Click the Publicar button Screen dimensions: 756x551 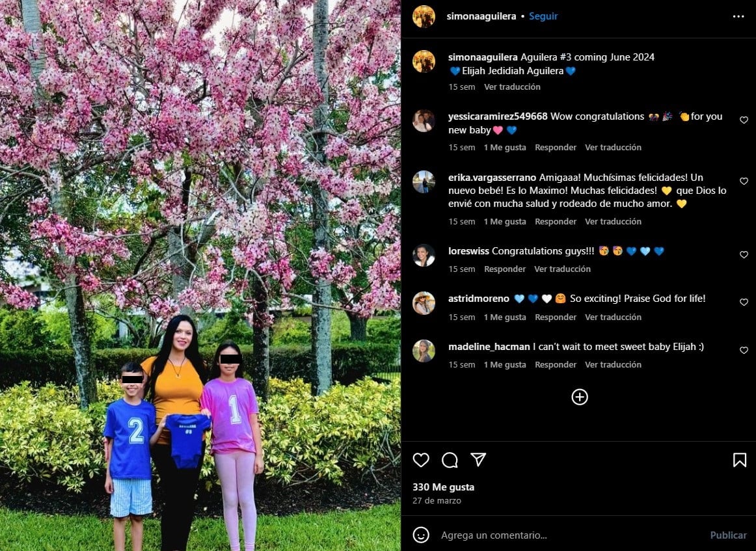click(728, 535)
